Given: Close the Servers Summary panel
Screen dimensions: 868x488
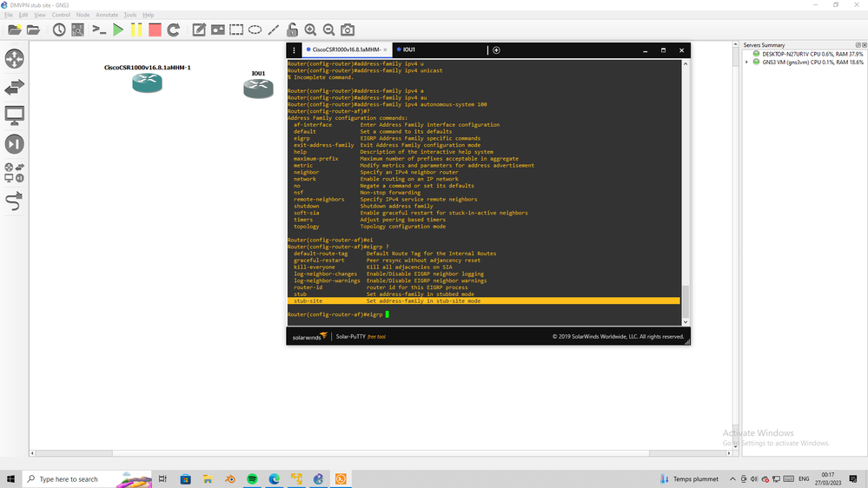Looking at the screenshot, I should (x=865, y=45).
